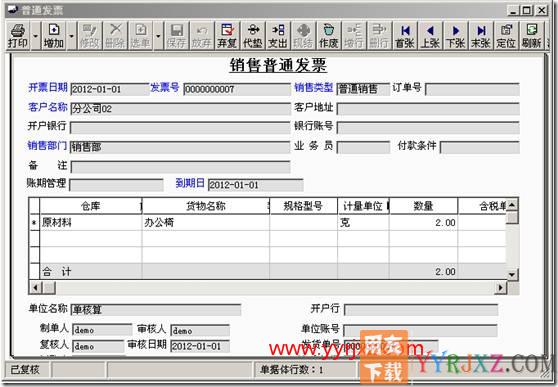Click the 增加 (Add) toolbar icon
The width and height of the screenshot is (558, 387).
(x=54, y=36)
